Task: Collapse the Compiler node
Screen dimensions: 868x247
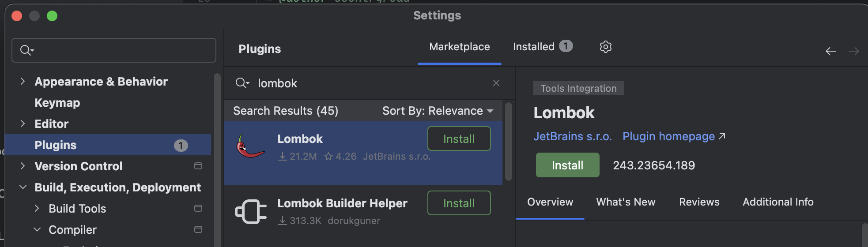Action: pos(37,229)
